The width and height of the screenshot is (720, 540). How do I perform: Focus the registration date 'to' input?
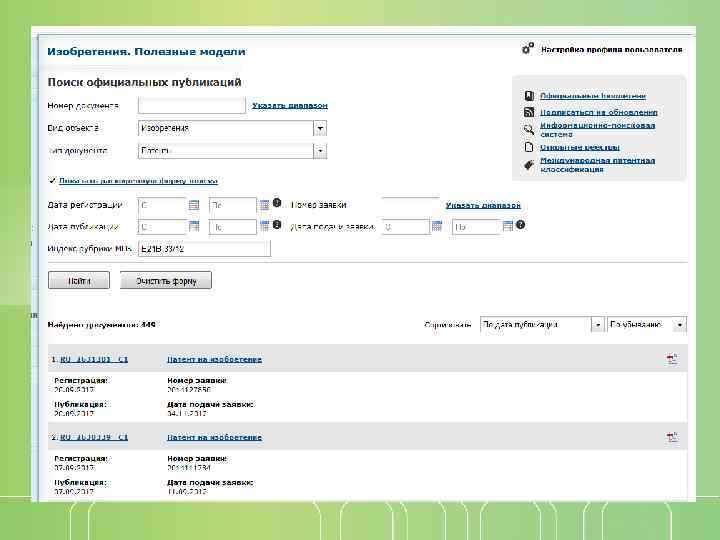click(233, 205)
